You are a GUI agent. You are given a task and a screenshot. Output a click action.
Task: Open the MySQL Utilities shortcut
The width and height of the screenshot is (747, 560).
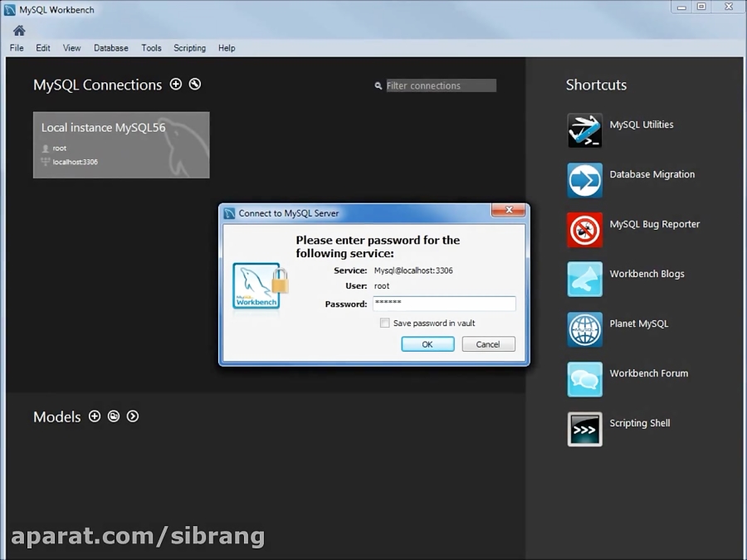point(584,130)
